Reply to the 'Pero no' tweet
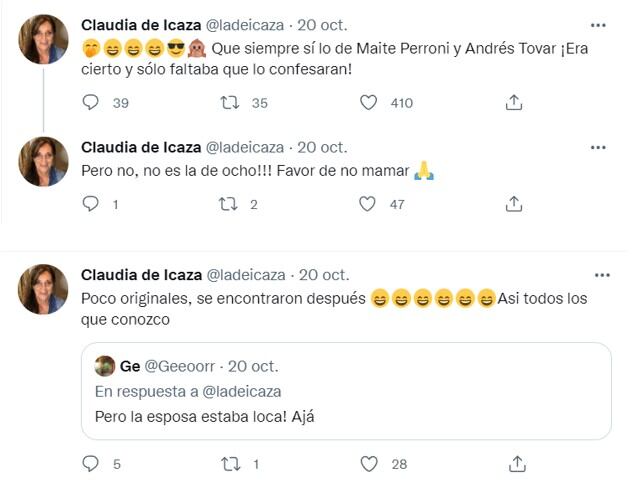The width and height of the screenshot is (635, 485). click(x=91, y=204)
